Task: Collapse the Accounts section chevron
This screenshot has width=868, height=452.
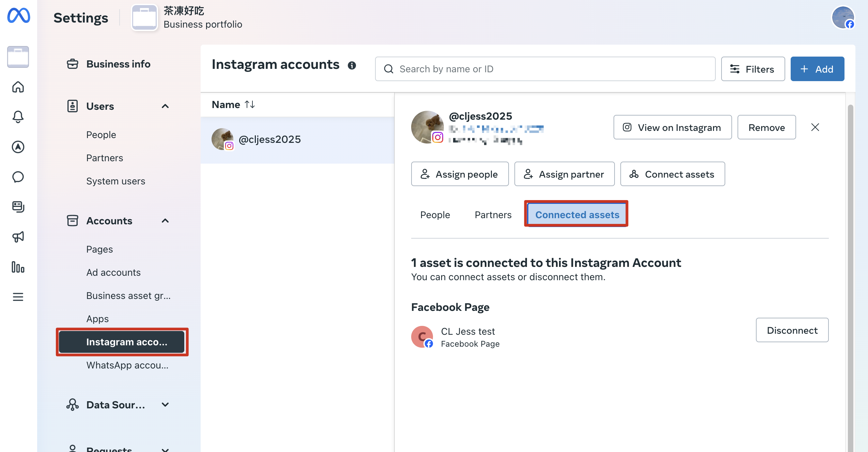Action: click(165, 221)
